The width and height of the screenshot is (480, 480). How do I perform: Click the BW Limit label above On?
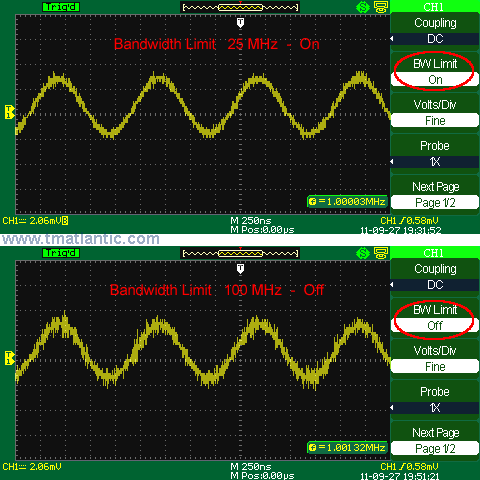[x=435, y=64]
